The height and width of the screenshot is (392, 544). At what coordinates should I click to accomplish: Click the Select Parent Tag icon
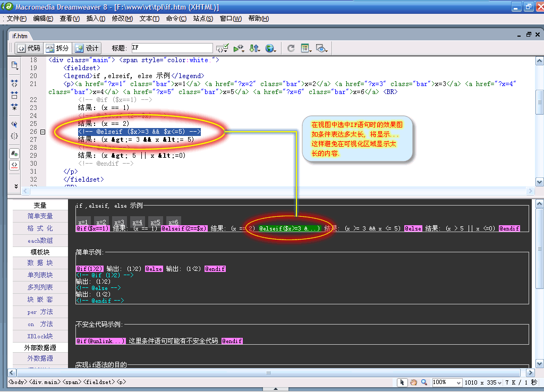[14, 124]
